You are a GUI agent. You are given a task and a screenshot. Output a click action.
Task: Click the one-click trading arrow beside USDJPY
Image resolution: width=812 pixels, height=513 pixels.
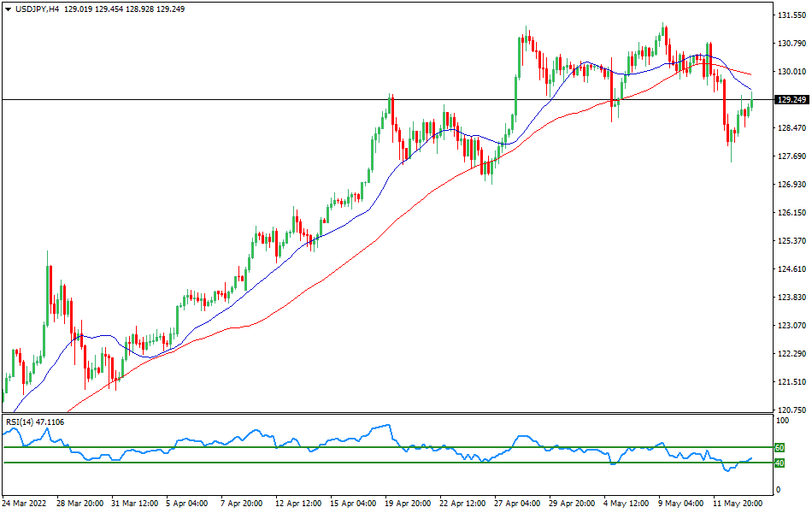coord(8,9)
